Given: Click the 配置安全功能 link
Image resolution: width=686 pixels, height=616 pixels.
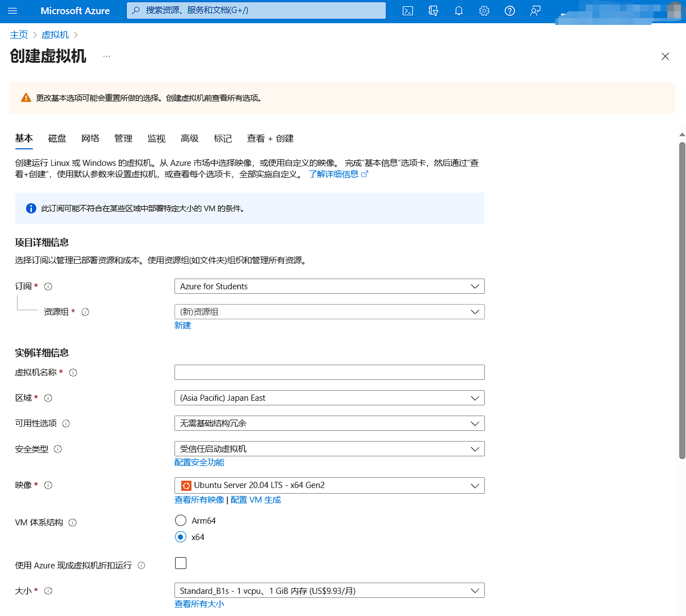Looking at the screenshot, I should pyautogui.click(x=199, y=463).
